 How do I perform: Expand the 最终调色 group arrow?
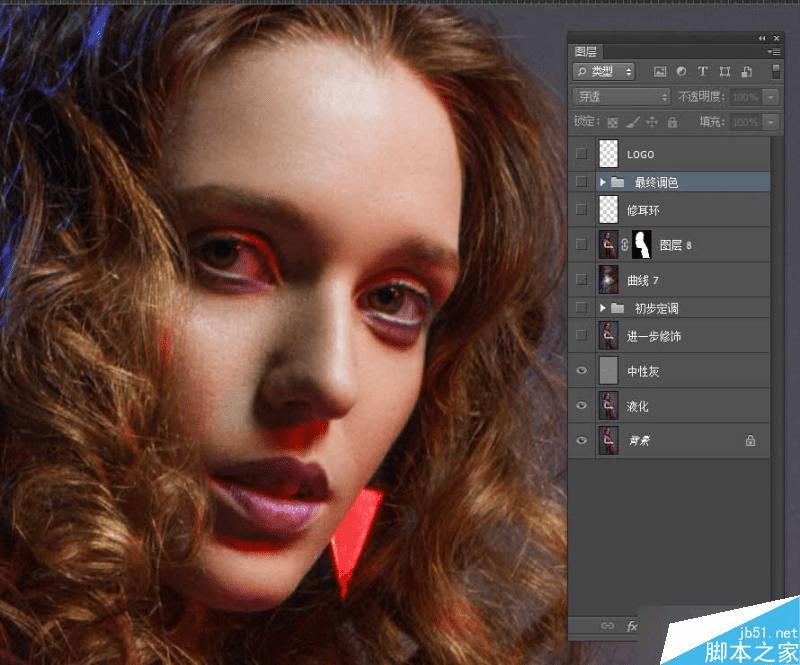[x=603, y=182]
